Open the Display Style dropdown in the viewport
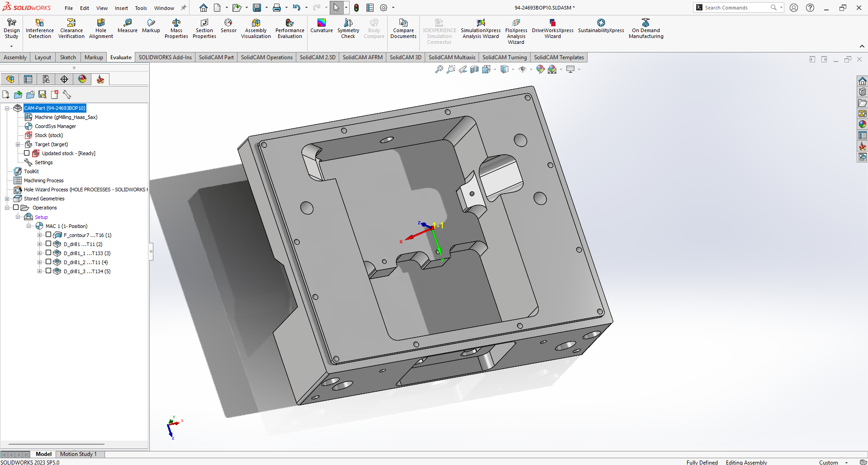Image resolution: width=868 pixels, height=465 pixels. [x=513, y=69]
